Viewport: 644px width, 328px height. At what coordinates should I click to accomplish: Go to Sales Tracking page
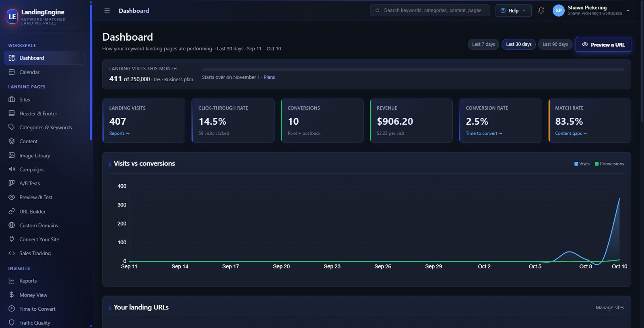44,253
